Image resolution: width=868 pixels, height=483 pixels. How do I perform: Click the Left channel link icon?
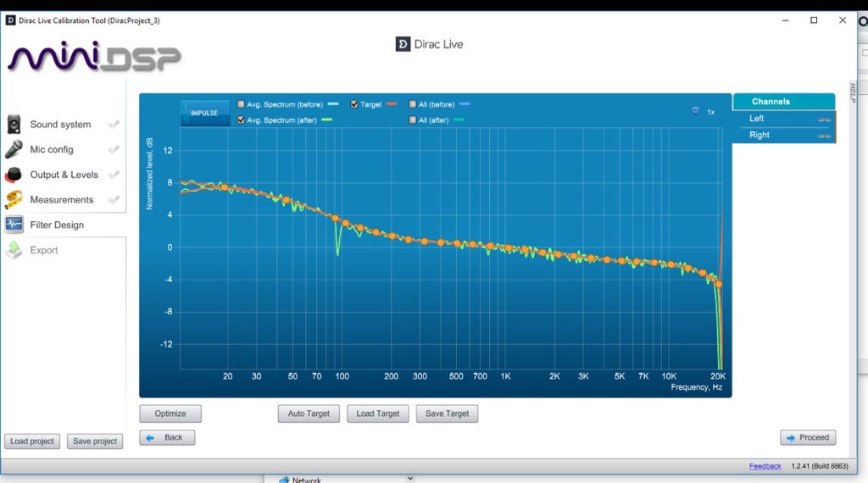click(x=823, y=119)
